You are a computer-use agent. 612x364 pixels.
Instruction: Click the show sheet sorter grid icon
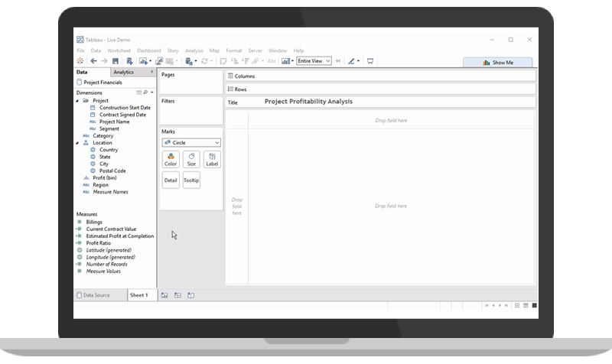point(517,305)
